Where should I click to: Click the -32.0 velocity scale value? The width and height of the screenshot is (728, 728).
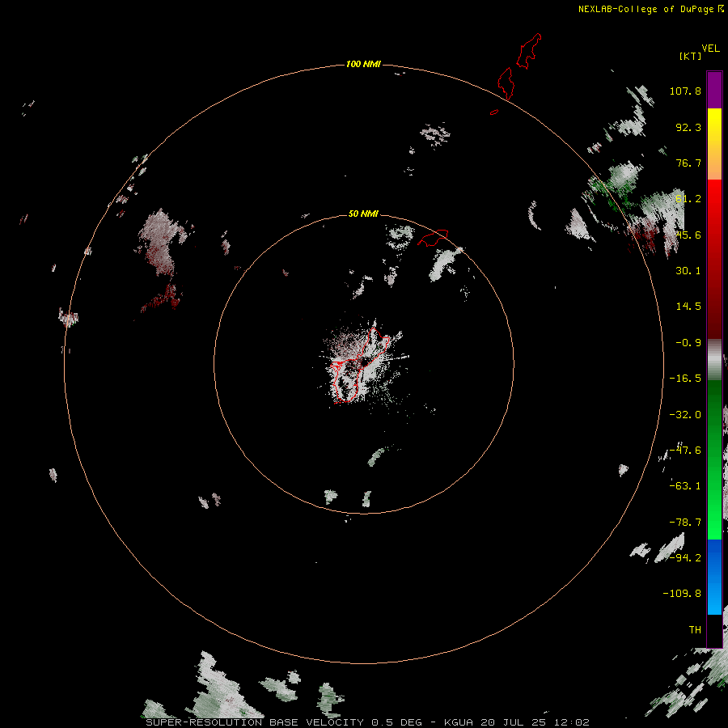pyautogui.click(x=685, y=415)
